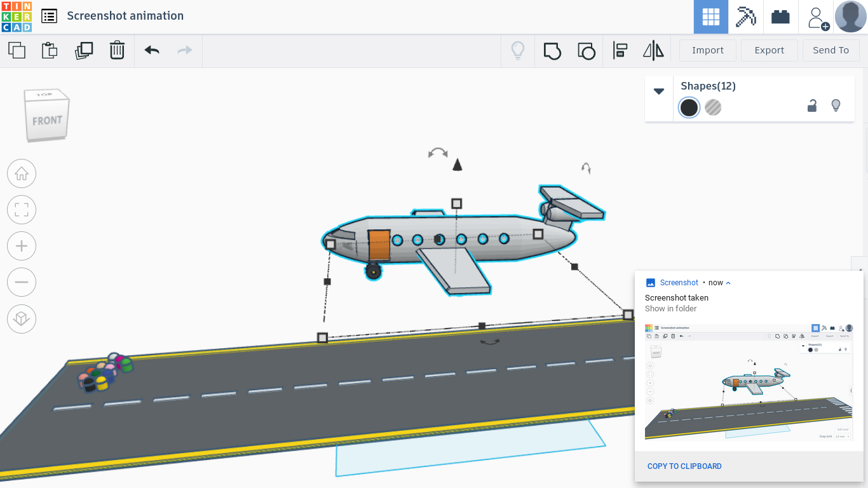Click Fit all in view button
The image size is (868, 488).
(22, 210)
